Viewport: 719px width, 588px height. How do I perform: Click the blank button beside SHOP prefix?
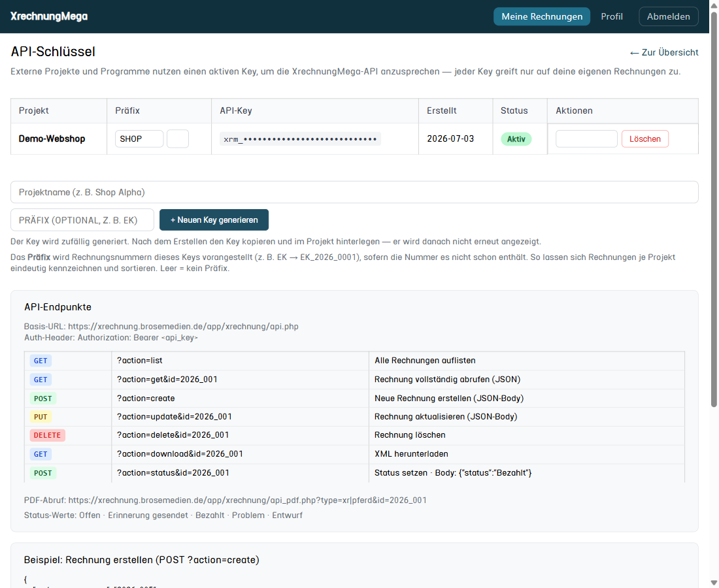(177, 139)
